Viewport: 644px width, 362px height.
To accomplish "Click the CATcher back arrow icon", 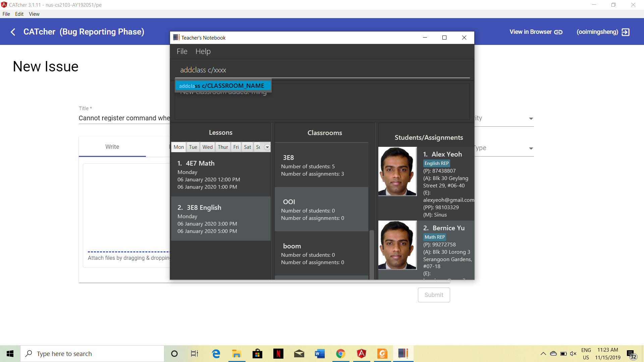I will tap(13, 32).
